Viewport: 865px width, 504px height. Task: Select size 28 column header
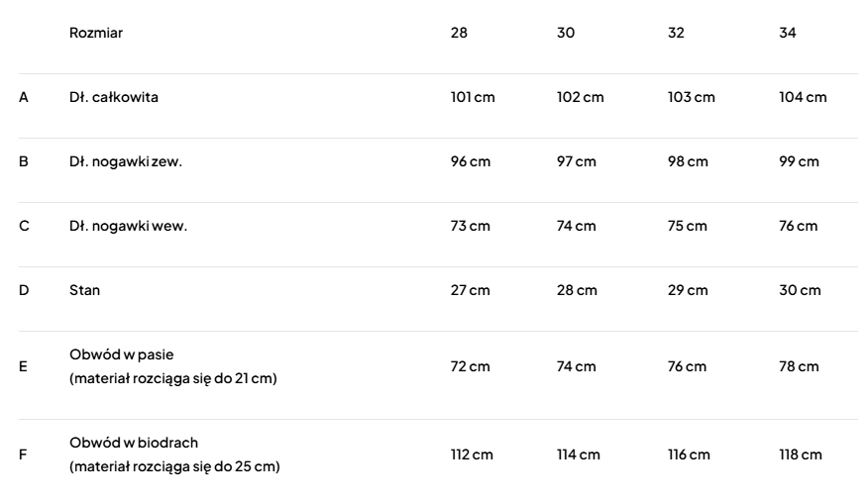pyautogui.click(x=459, y=33)
